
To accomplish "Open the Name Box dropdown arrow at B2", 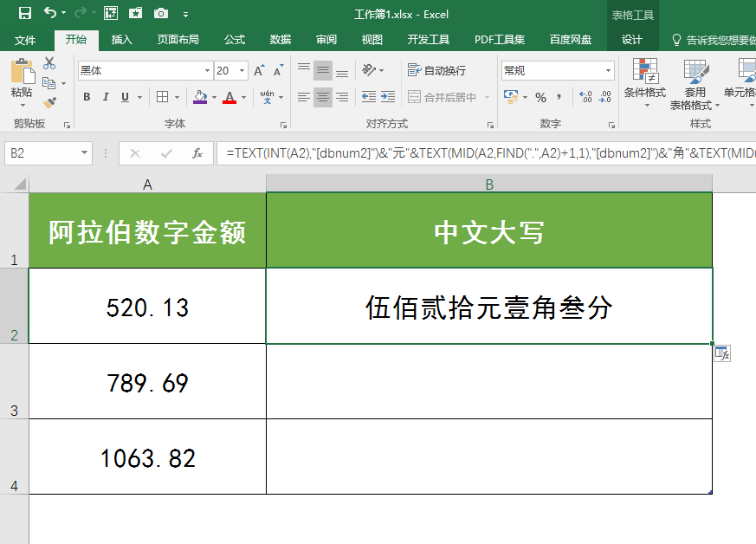I will (84, 152).
